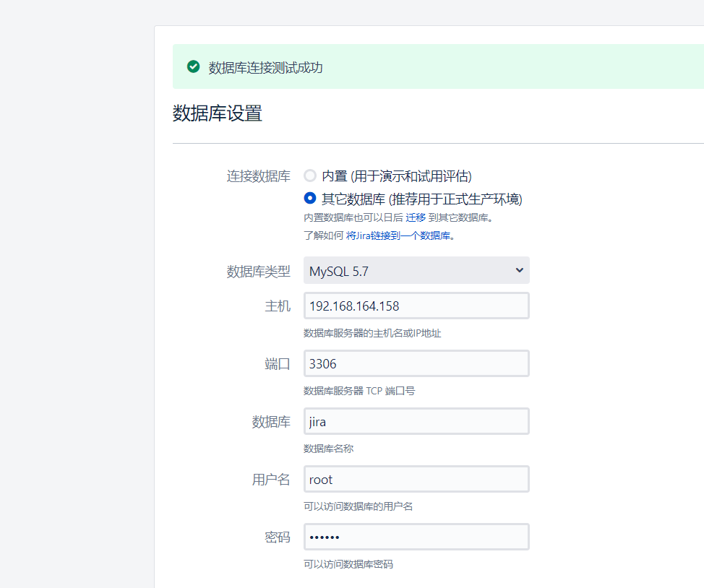Click the 其它数据库 (推荐用于正式生产环境) label text

pos(421,199)
